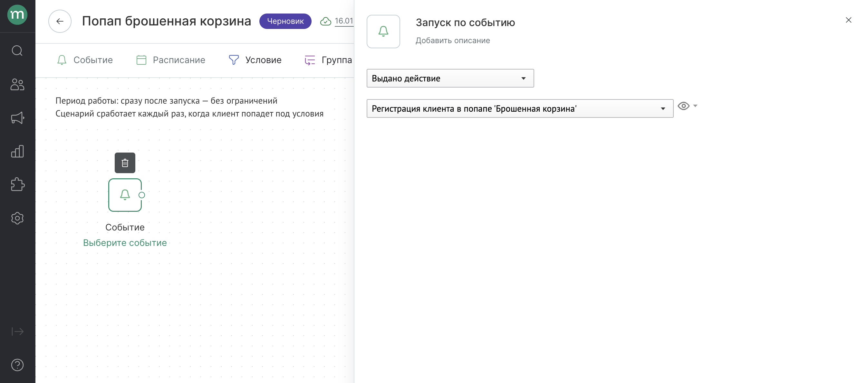Toggle the eye visibility icon
The image size is (868, 383).
tap(683, 106)
